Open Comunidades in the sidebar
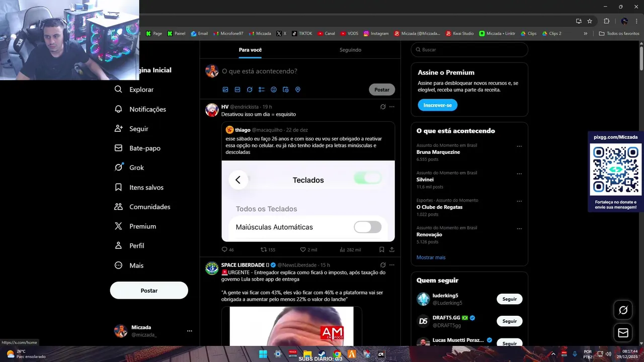 142,207
